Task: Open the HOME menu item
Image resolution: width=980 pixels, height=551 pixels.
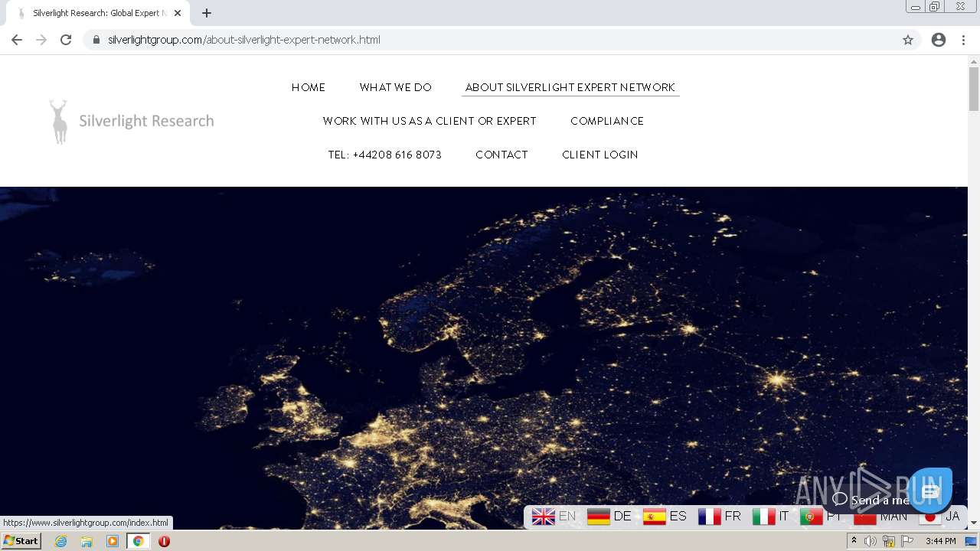Action: [x=309, y=87]
